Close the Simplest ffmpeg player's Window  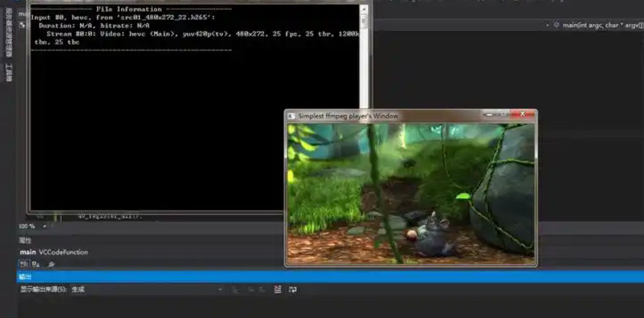click(523, 114)
